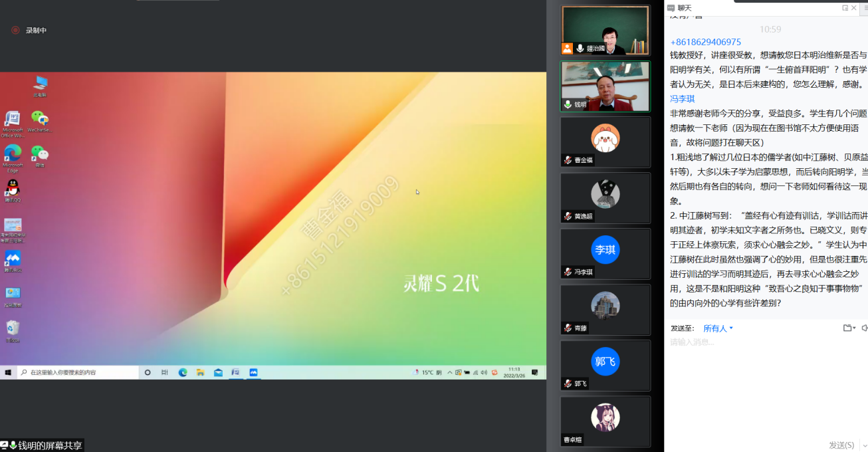This screenshot has height=452, width=868.
Task: Click sender name 冯李琪 in chat
Action: (683, 99)
